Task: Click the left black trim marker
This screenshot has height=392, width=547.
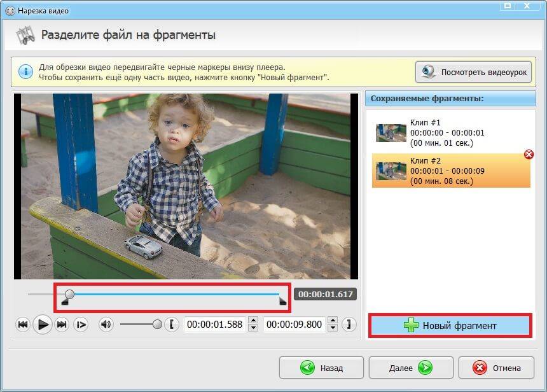Action: [x=64, y=302]
